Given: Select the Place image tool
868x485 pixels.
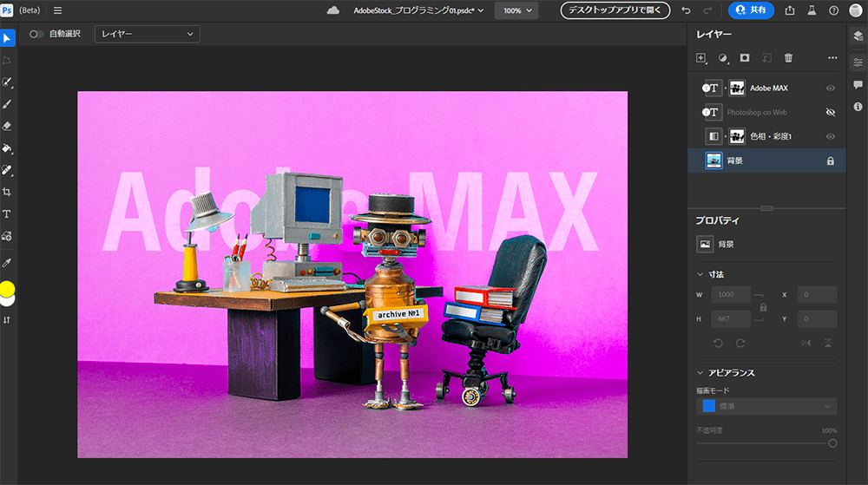Looking at the screenshot, I should (7, 236).
